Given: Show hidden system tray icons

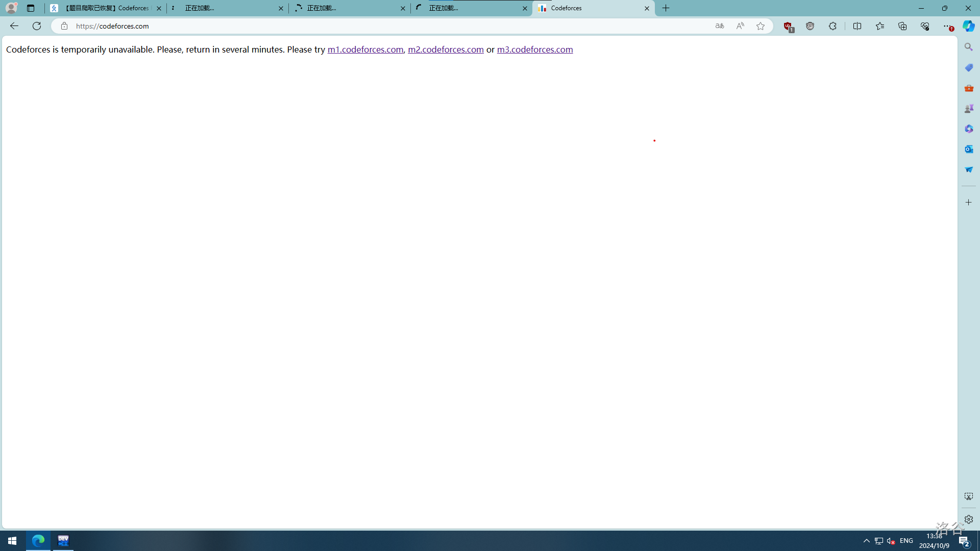Looking at the screenshot, I should (x=867, y=541).
